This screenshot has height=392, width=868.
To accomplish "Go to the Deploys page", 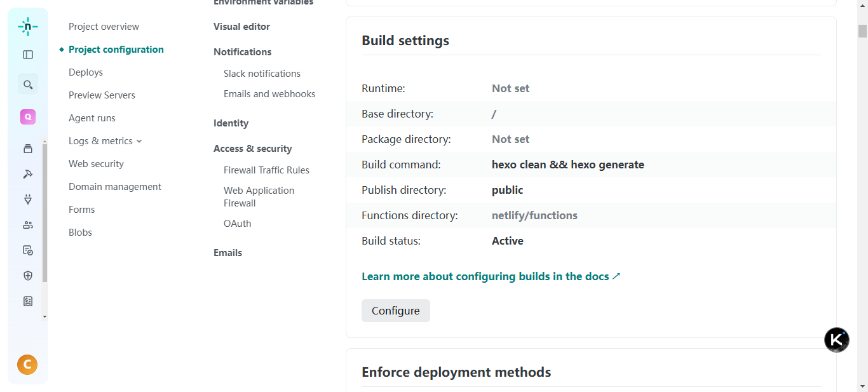I will pos(86,72).
